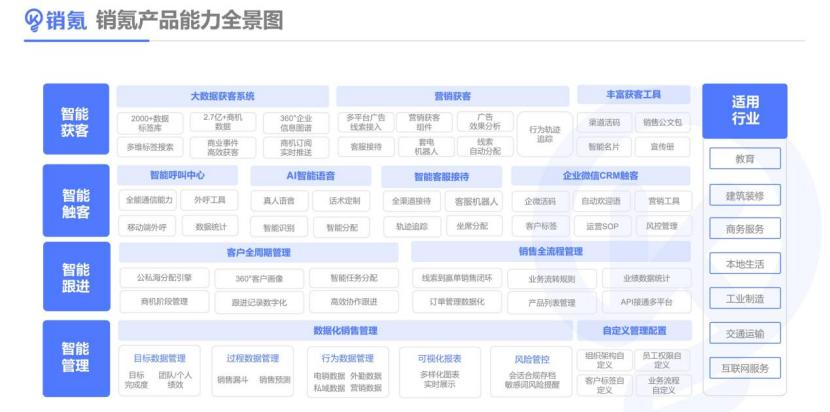Viewport: 830px width, 412px height.
Task: Open the 可视化报表 card
Action: (439, 371)
